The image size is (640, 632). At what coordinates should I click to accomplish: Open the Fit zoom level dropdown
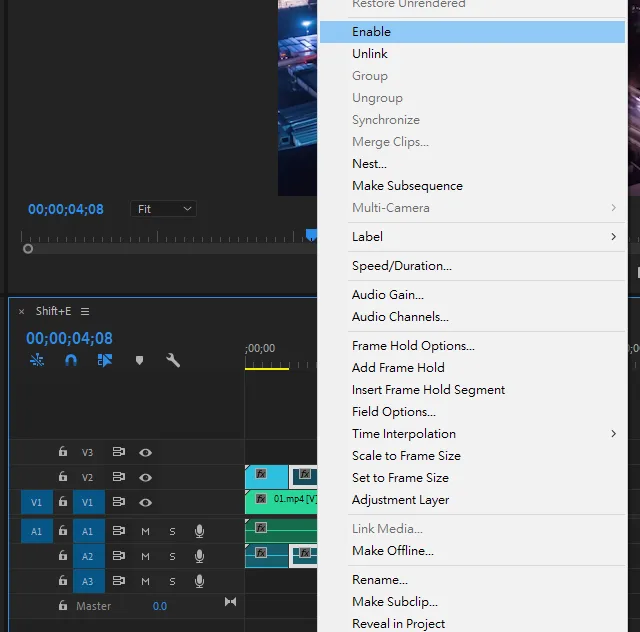163,209
